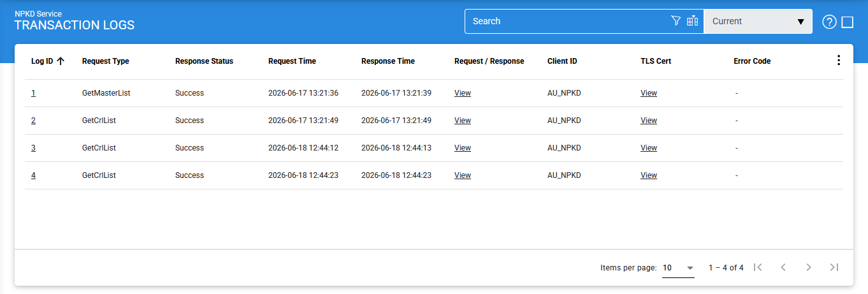Open Log ID 2 link
Image resolution: width=868 pixels, height=294 pixels.
[x=33, y=121]
